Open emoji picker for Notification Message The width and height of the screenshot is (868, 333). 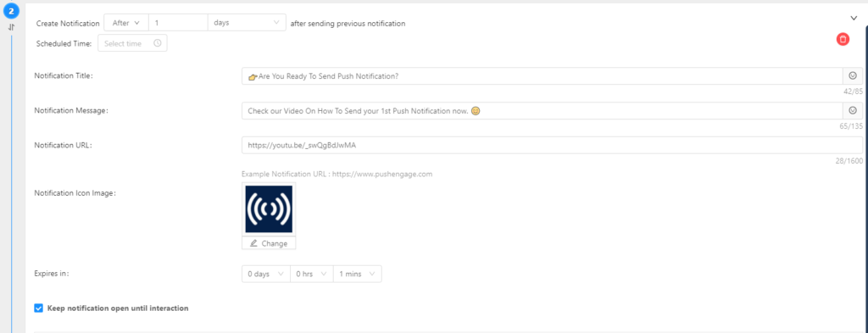[853, 111]
